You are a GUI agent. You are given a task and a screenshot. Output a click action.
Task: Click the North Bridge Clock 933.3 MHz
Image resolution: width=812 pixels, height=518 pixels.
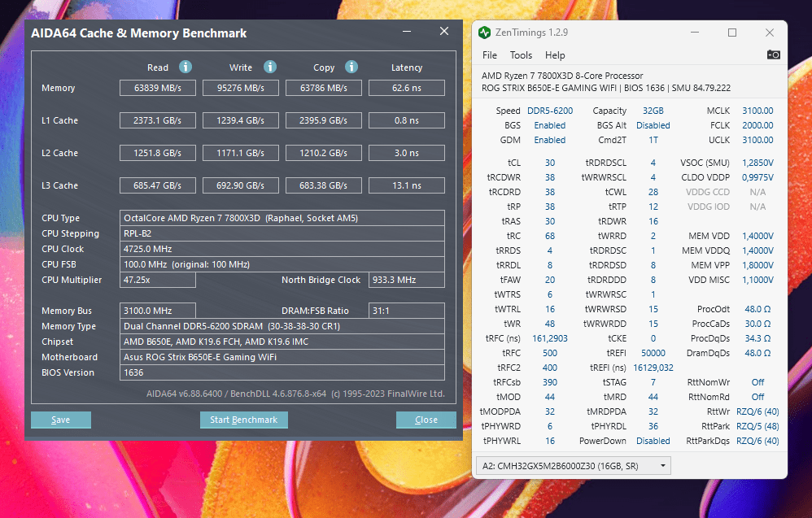[407, 280]
